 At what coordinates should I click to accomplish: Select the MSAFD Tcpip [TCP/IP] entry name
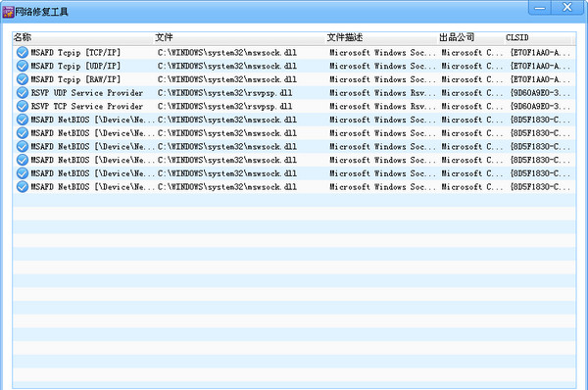(x=75, y=53)
